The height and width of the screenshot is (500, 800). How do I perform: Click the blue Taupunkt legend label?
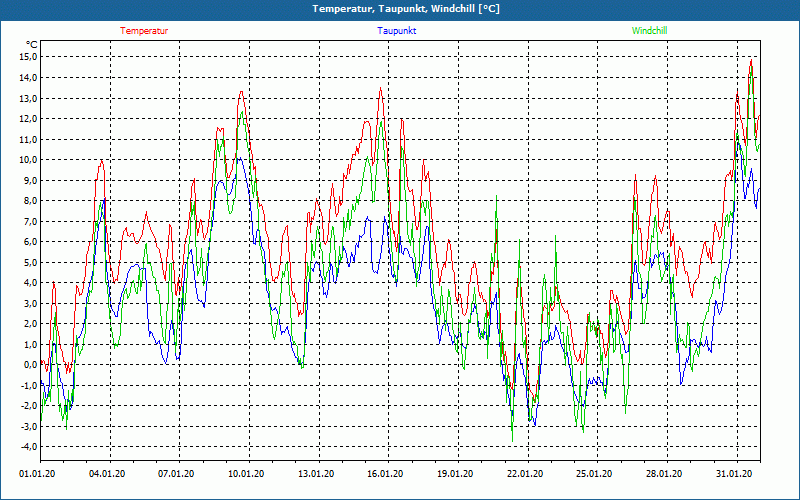(x=397, y=31)
